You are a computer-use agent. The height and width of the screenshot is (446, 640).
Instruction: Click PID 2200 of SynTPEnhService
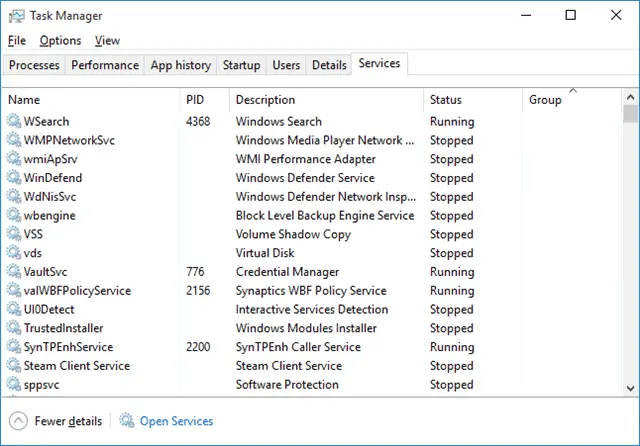coord(198,346)
